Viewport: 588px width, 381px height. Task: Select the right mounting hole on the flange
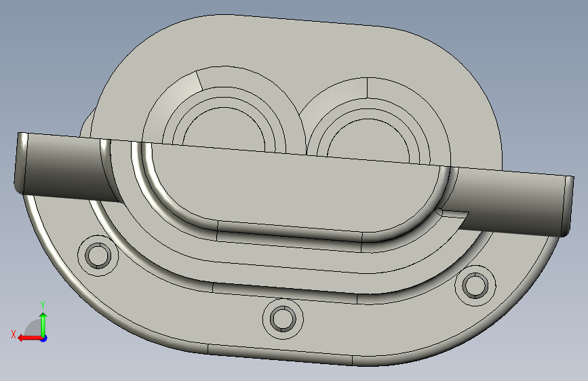[x=475, y=285]
